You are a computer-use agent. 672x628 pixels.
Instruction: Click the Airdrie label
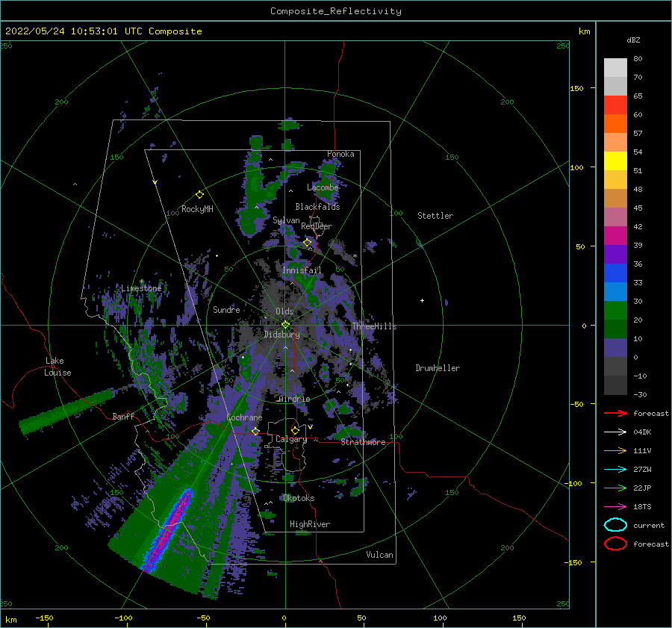tap(294, 399)
